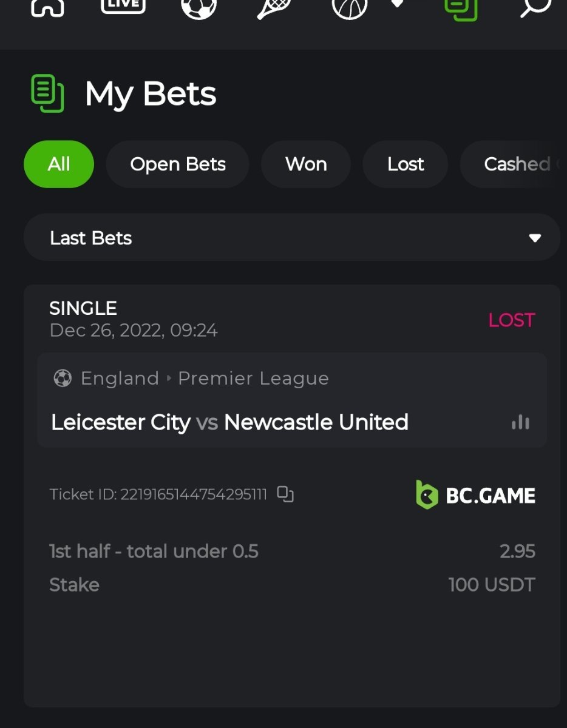Open the green bet slip icon
The width and height of the screenshot is (567, 728).
pos(461,8)
